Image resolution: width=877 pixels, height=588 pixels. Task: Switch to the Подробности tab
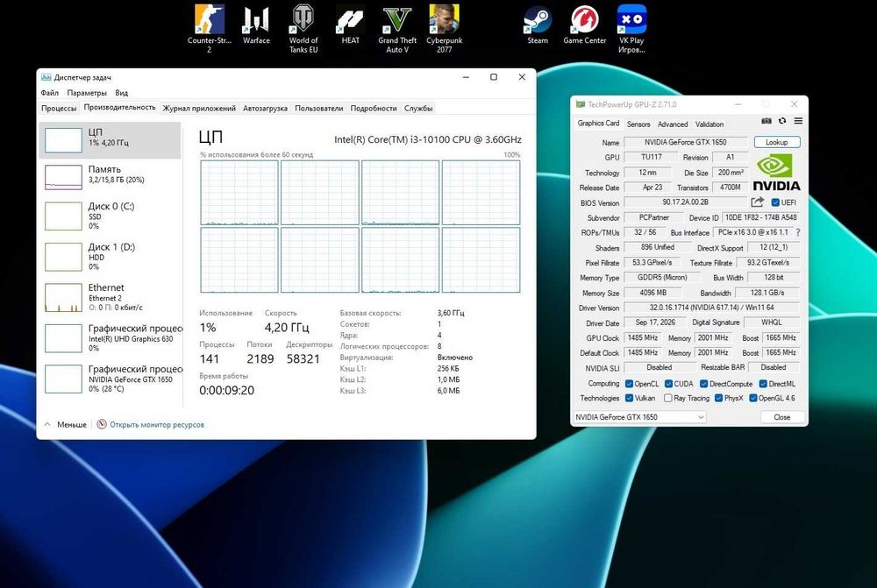(374, 108)
